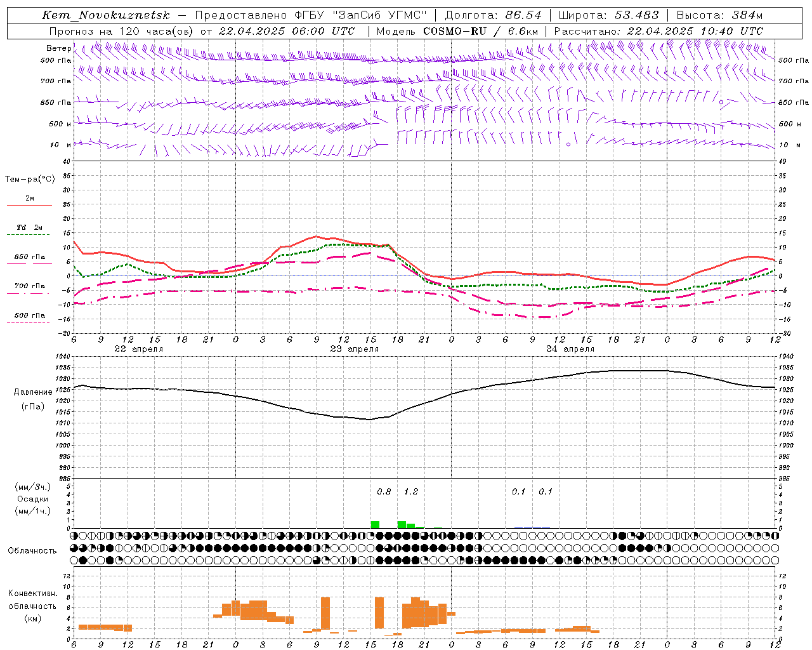Click the Тем-ра(°C) axis title

coord(30,180)
